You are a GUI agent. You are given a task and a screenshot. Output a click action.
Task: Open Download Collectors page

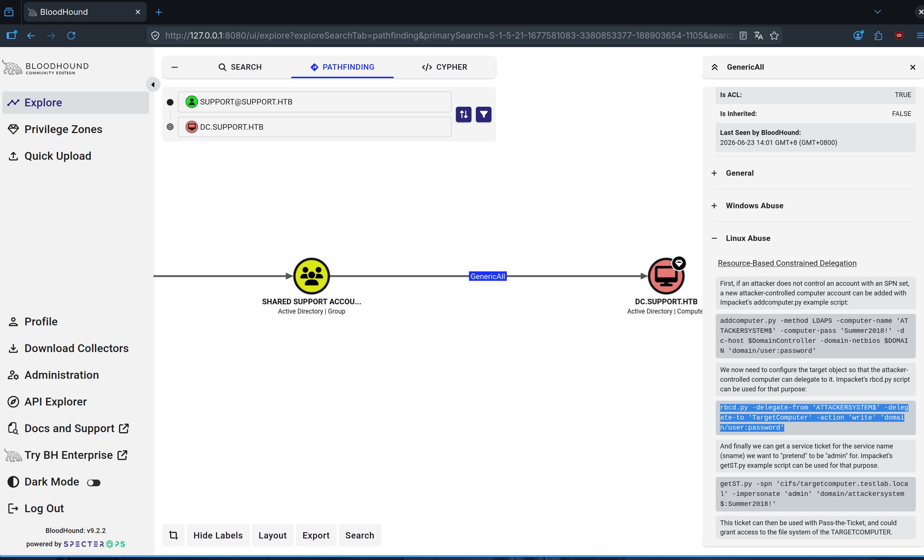(x=75, y=348)
